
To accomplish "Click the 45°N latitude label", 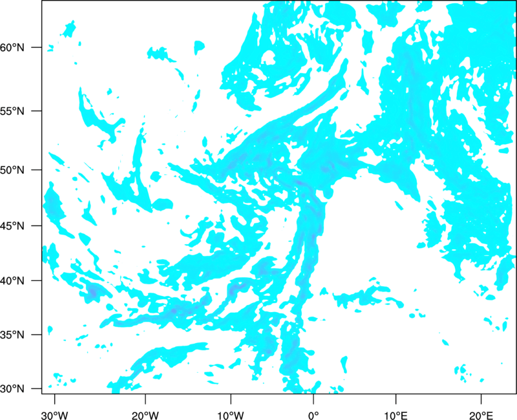I will point(12,226).
